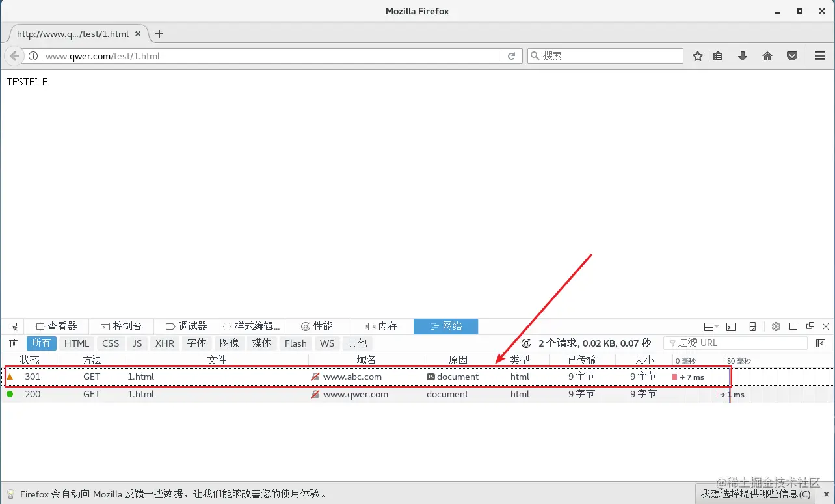Show devtools in a separate window
The width and height of the screenshot is (835, 504).
(x=810, y=326)
